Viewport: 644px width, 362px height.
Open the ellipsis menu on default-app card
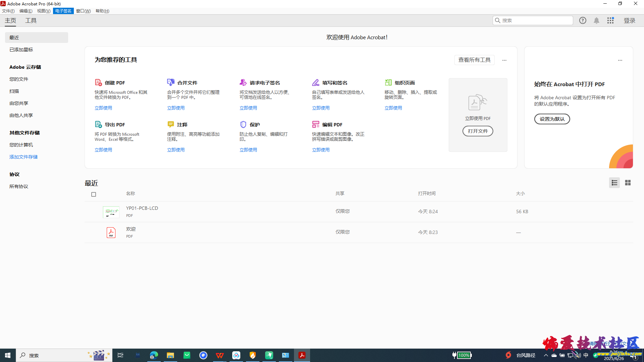[620, 60]
